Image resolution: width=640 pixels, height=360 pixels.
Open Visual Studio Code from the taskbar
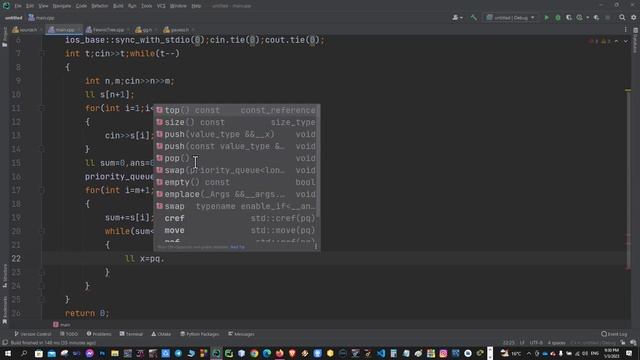pyautogui.click(x=381, y=353)
